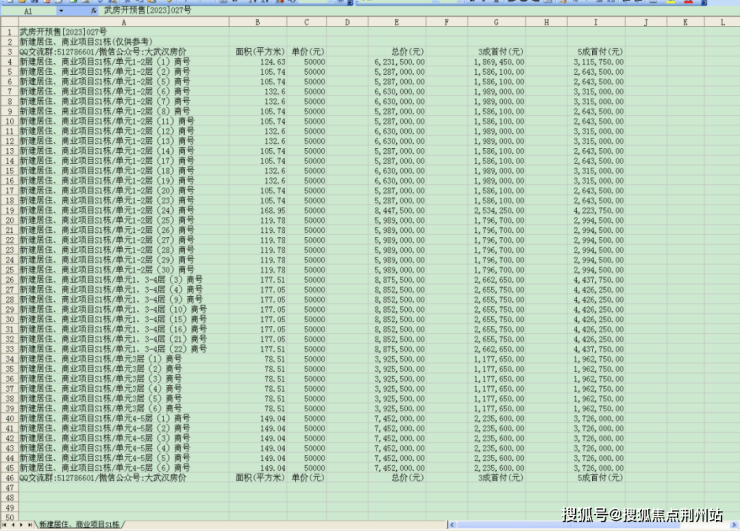The height and width of the screenshot is (531, 740).
Task: Select column I header
Action: tap(596, 22)
